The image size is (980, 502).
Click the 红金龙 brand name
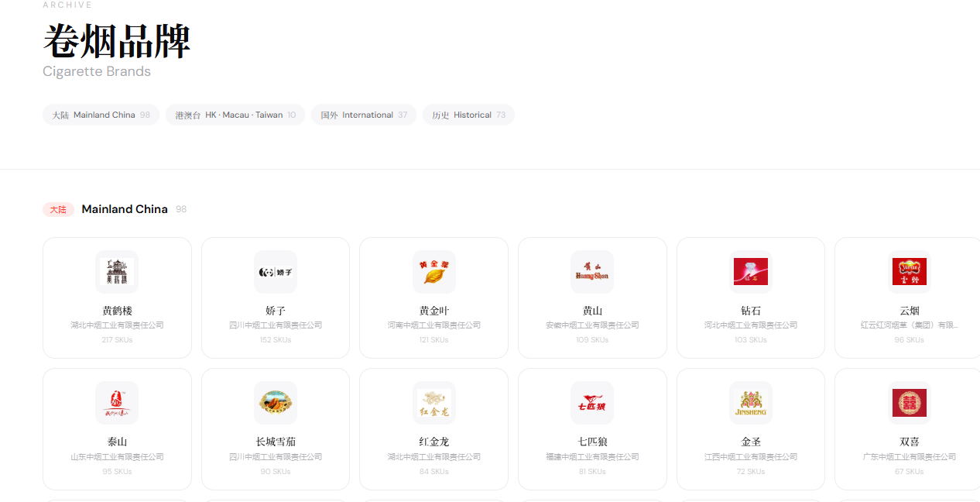[x=433, y=442]
